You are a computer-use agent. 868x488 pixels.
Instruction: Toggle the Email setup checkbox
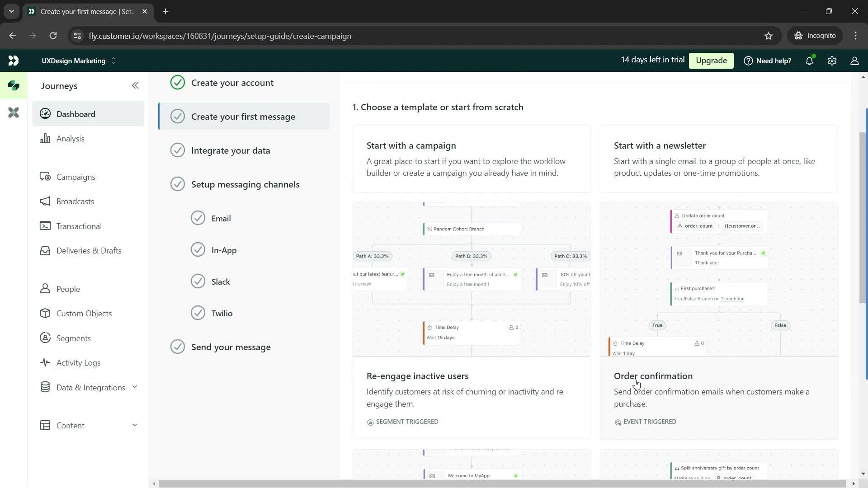198,218
